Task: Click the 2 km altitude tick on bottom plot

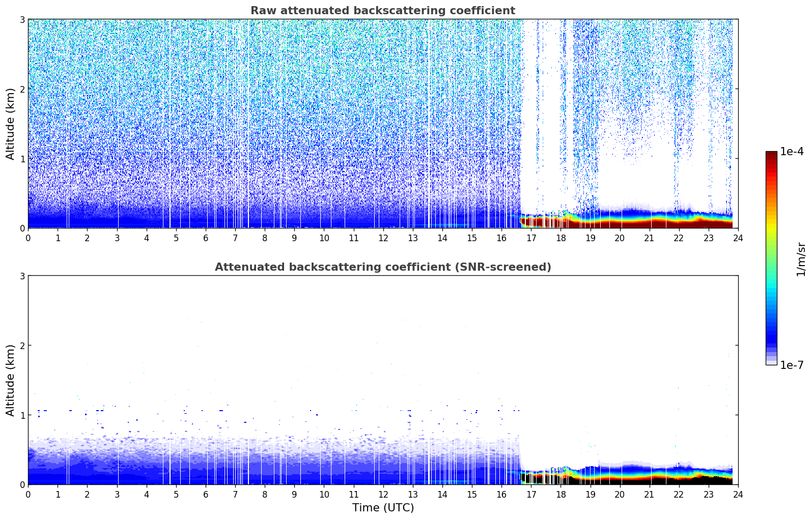Action: click(22, 345)
